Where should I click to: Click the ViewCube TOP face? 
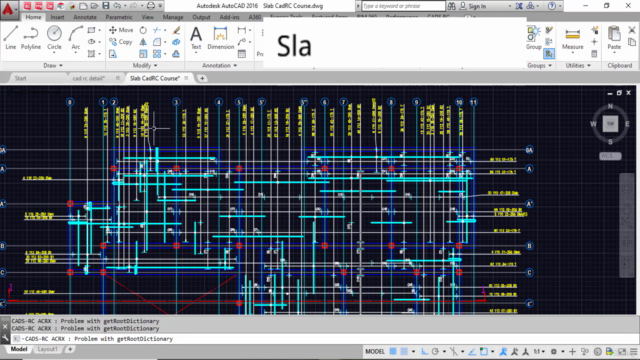click(x=610, y=124)
